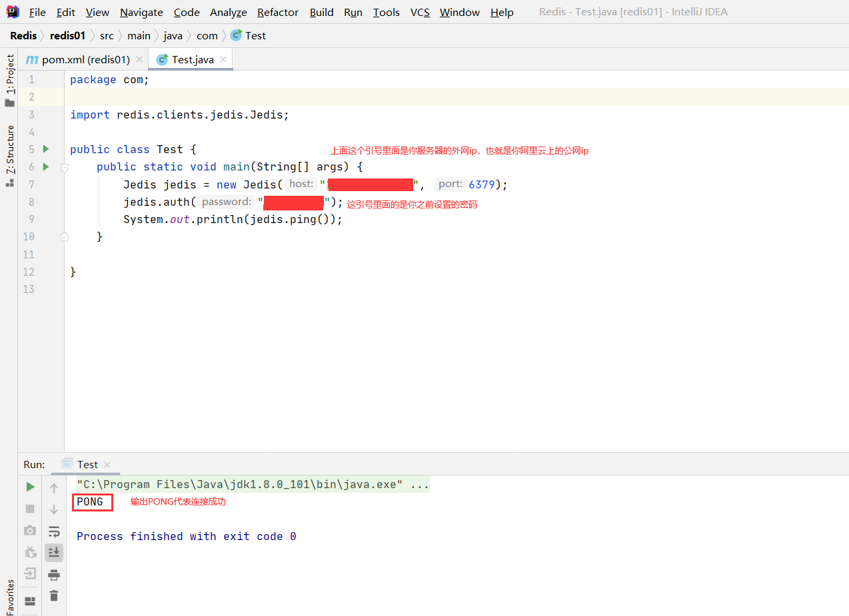Toggle soft-wrap in console output
Screen dimensions: 849x616
[54, 531]
